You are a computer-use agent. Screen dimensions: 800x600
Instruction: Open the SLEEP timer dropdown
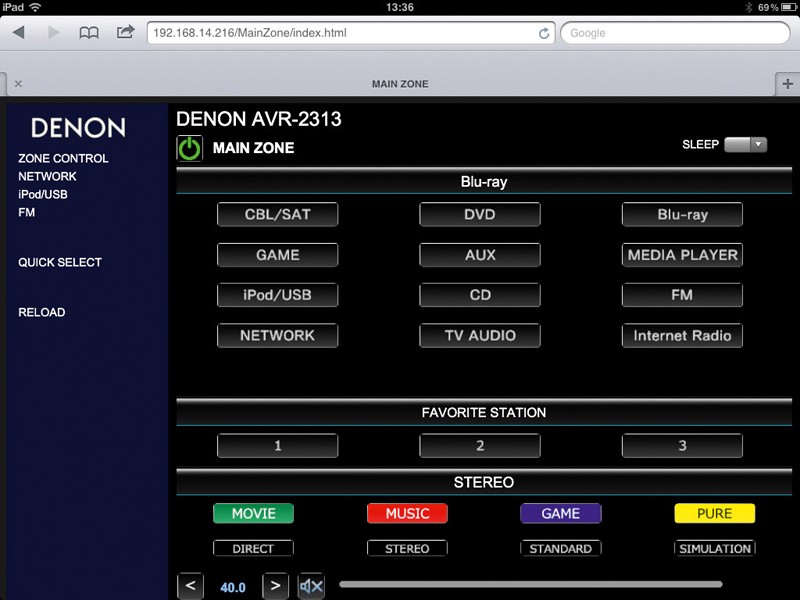pos(745,144)
